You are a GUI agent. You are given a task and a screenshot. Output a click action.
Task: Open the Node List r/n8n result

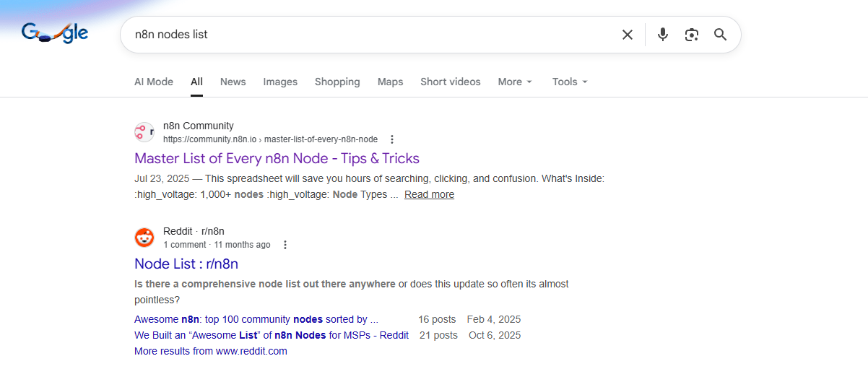coord(186,264)
